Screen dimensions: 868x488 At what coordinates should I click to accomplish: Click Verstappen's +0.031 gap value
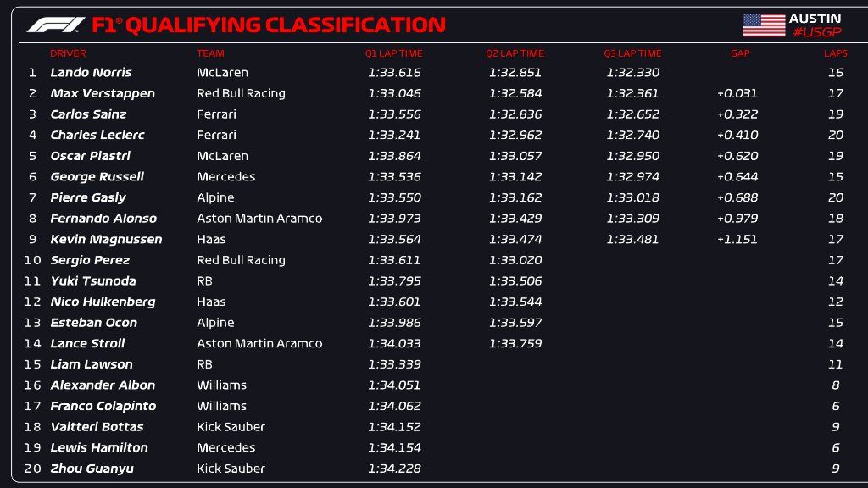[737, 93]
